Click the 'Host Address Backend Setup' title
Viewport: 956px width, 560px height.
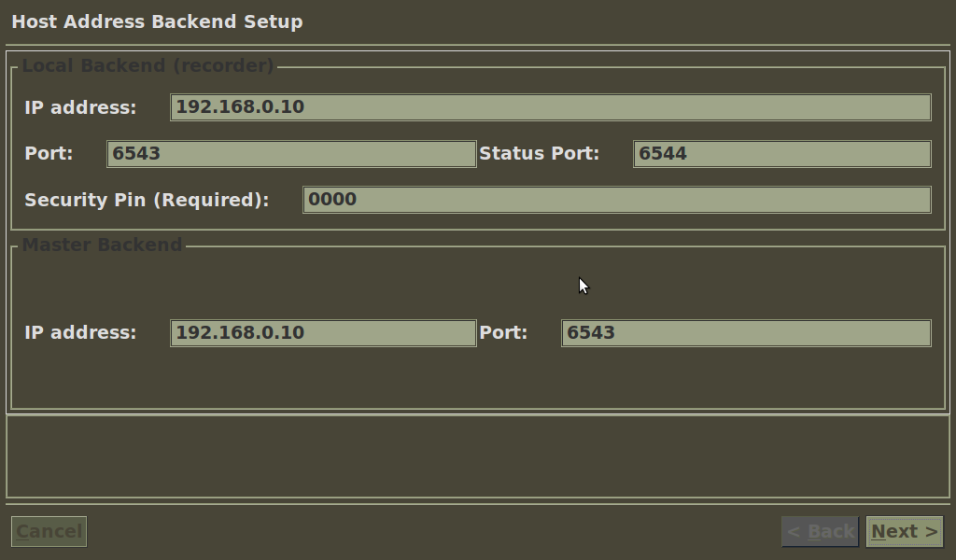pyautogui.click(x=157, y=21)
